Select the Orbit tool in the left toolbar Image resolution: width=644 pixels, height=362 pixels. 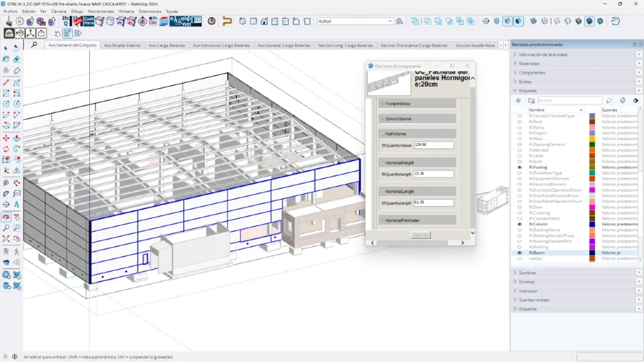pyautogui.click(x=6, y=217)
